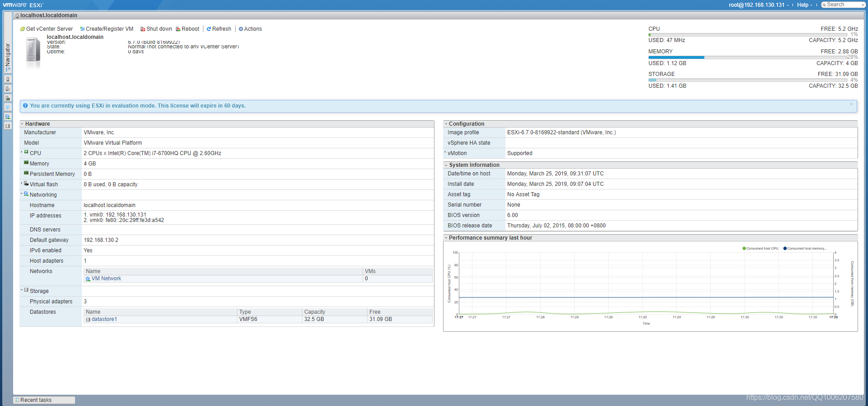Screen dimensions: 868x406
Task: Reboot the host
Action: coord(188,29)
